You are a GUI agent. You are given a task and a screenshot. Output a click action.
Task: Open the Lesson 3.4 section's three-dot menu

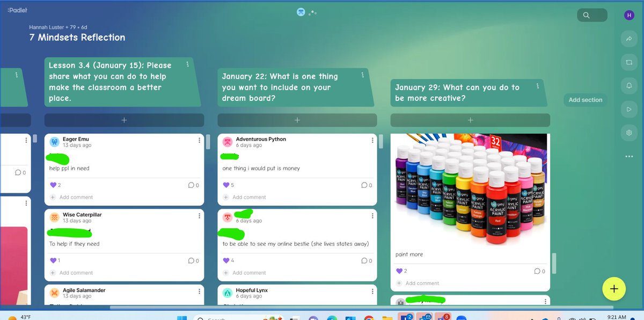187,64
